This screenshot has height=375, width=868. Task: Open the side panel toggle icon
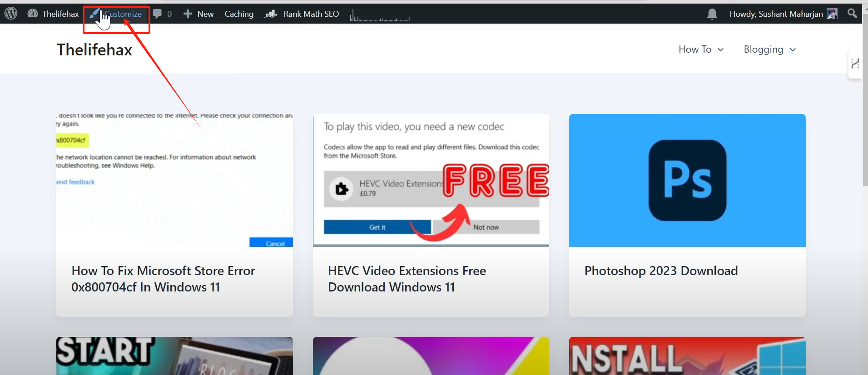(x=855, y=64)
